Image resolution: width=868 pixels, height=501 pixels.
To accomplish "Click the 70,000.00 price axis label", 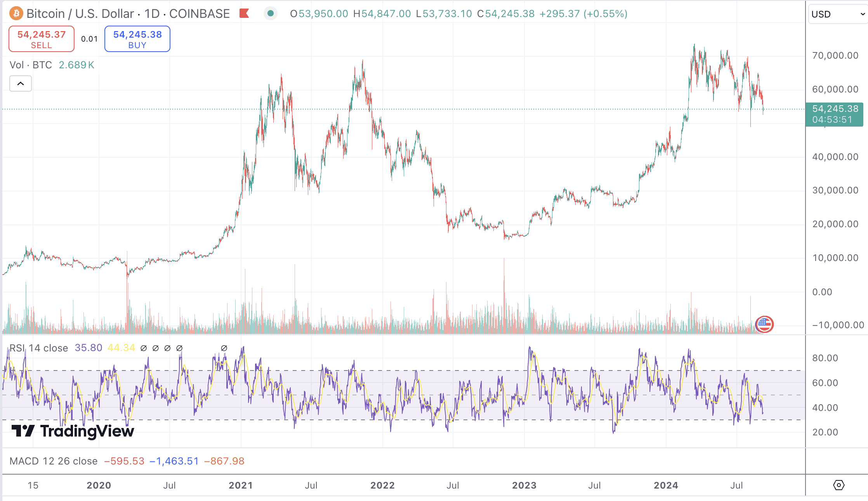I will coord(835,56).
